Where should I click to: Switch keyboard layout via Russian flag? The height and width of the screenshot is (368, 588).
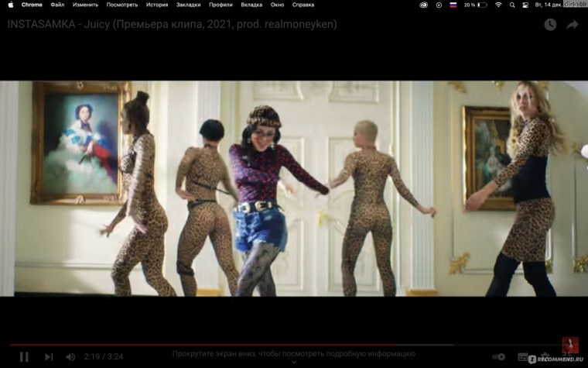pos(453,5)
